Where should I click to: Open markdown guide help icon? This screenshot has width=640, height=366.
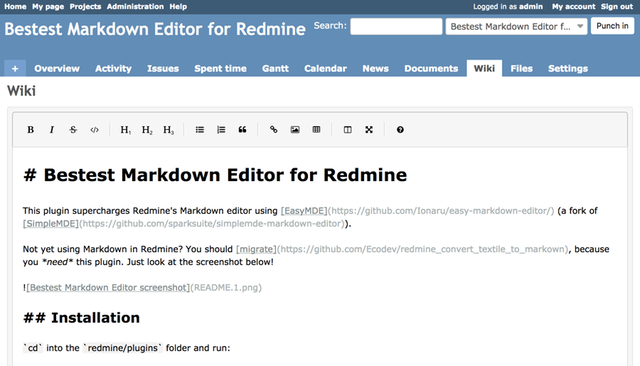click(x=400, y=130)
